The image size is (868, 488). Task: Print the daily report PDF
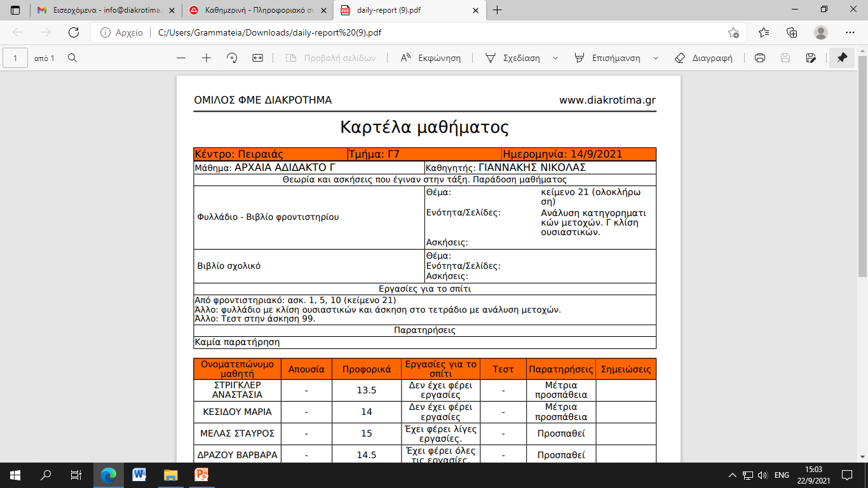pyautogui.click(x=761, y=57)
